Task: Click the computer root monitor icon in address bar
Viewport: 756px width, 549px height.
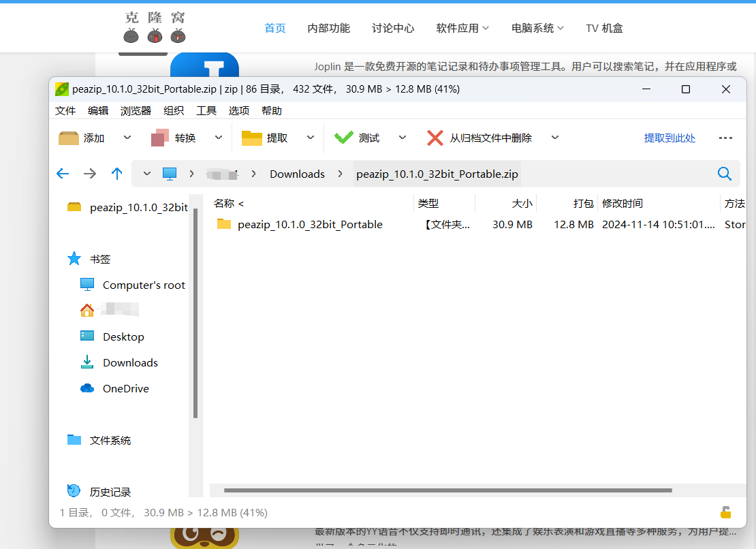Action: click(x=169, y=174)
